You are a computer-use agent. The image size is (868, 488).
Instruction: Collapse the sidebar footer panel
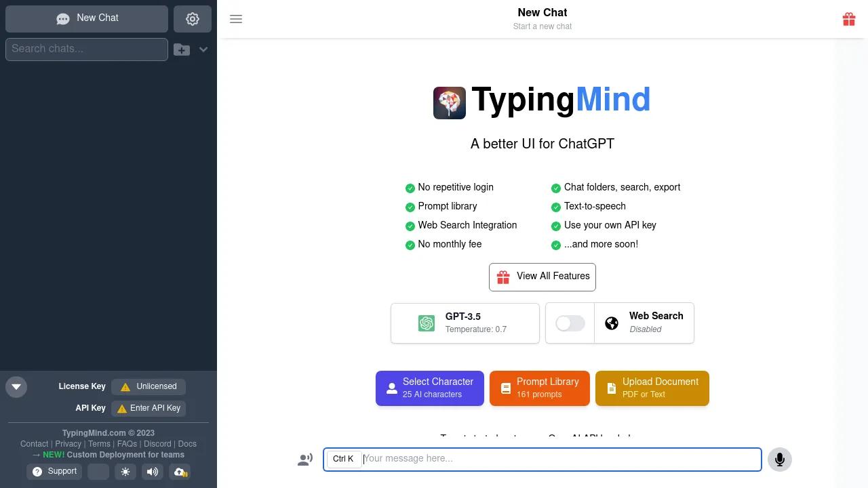pos(16,387)
